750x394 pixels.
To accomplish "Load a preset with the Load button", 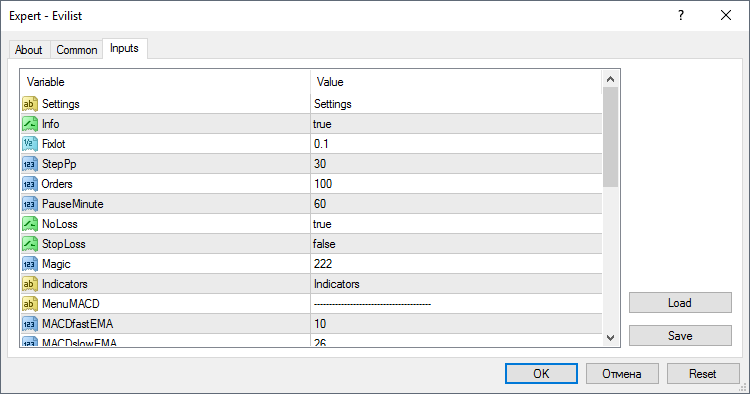I will 680,303.
